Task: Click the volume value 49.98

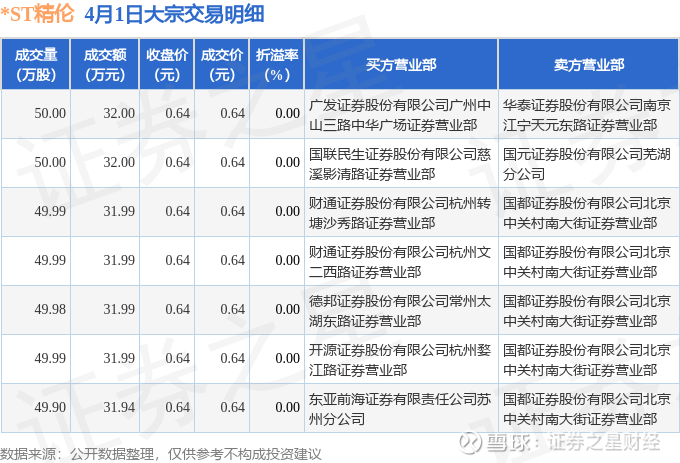Action: [x=50, y=310]
